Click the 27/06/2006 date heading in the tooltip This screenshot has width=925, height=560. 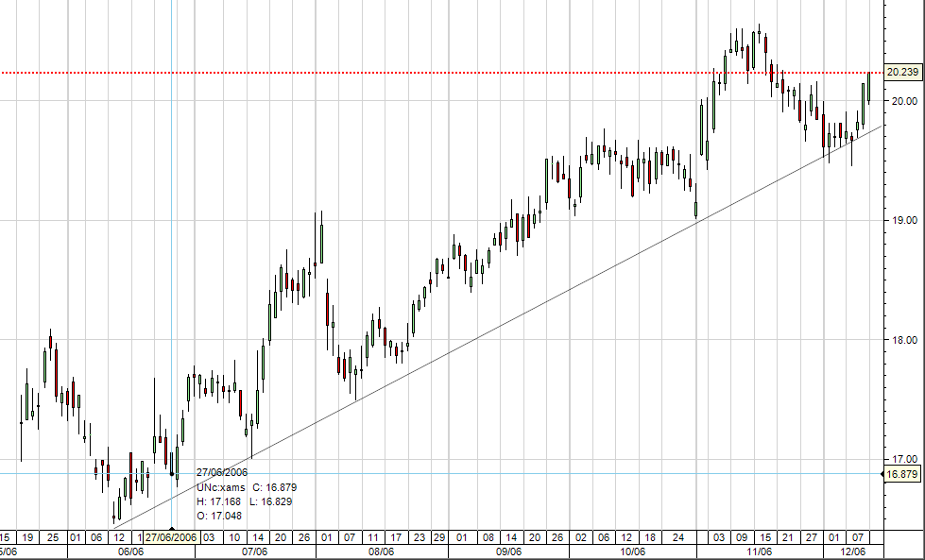click(222, 473)
